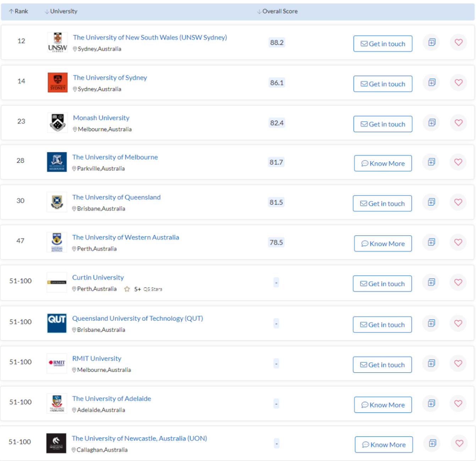Click the 5+ QS Stars rating icon
Viewport: 476px width, 461px height.
pos(127,289)
